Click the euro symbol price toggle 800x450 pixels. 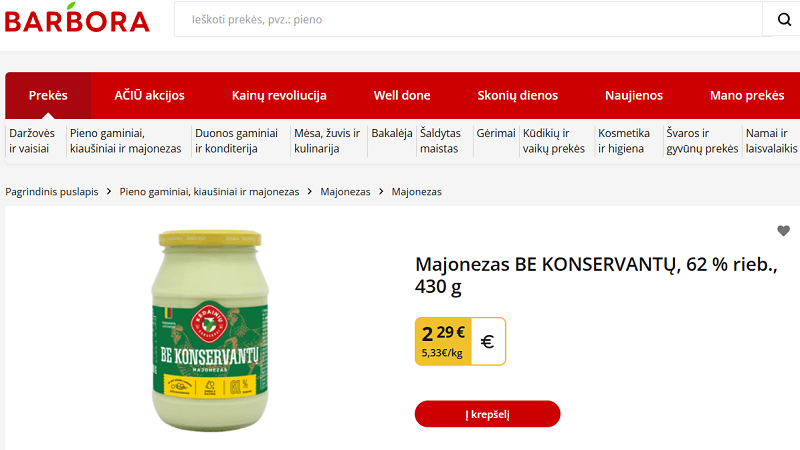(x=488, y=341)
